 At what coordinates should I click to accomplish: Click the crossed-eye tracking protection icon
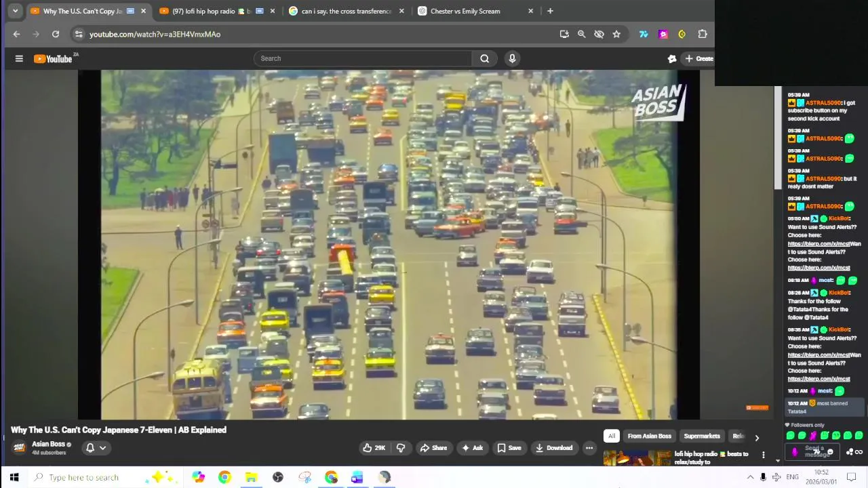pyautogui.click(x=599, y=34)
